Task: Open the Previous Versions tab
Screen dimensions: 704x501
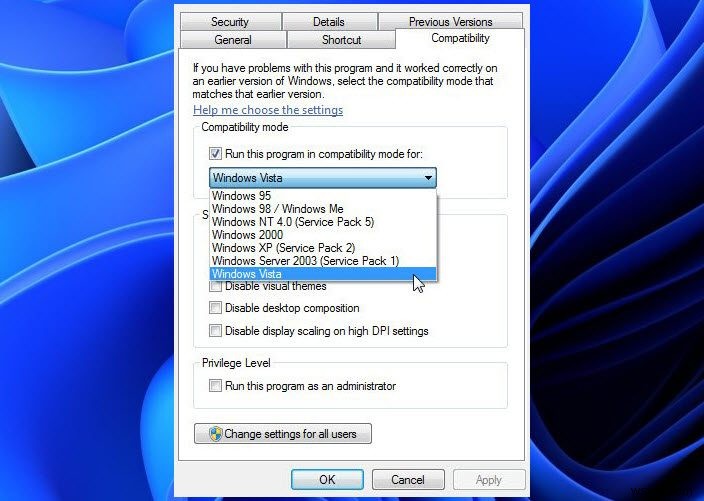Action: tap(450, 22)
